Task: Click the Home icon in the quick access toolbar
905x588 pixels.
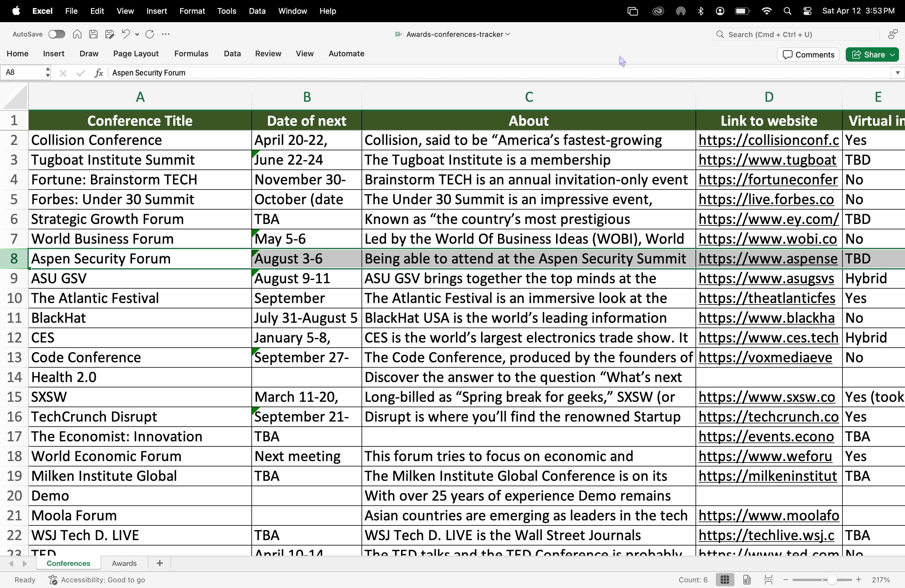Action: pyautogui.click(x=77, y=34)
